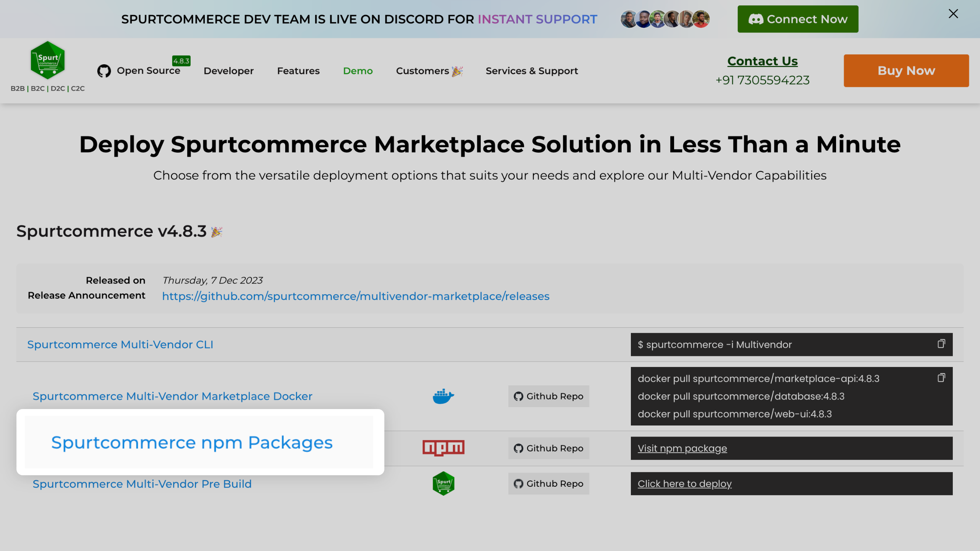Copy the Multivendor CLI command

click(x=942, y=344)
